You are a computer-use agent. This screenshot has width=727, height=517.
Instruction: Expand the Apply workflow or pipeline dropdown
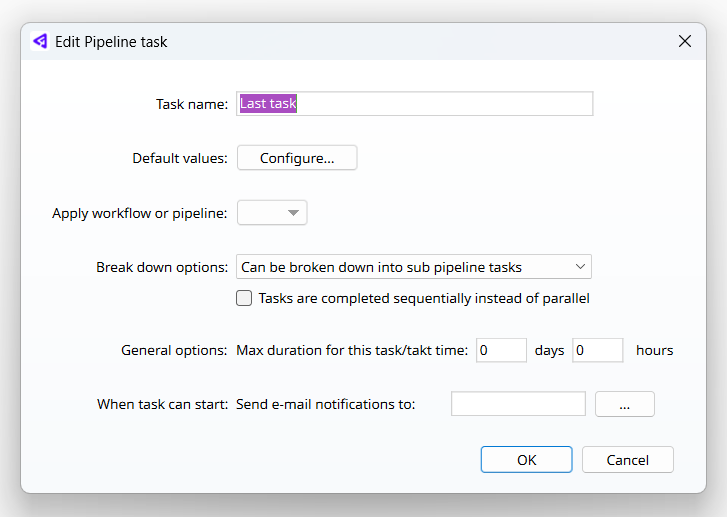coord(272,213)
